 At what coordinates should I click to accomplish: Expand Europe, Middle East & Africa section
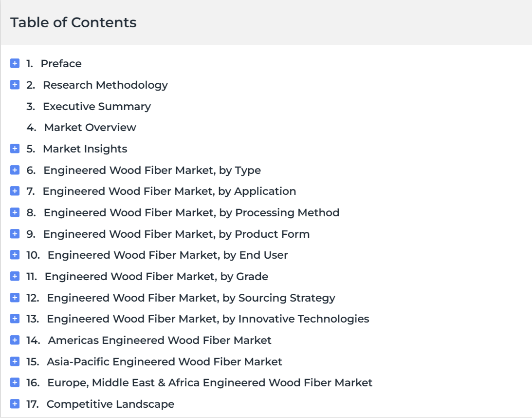click(15, 382)
